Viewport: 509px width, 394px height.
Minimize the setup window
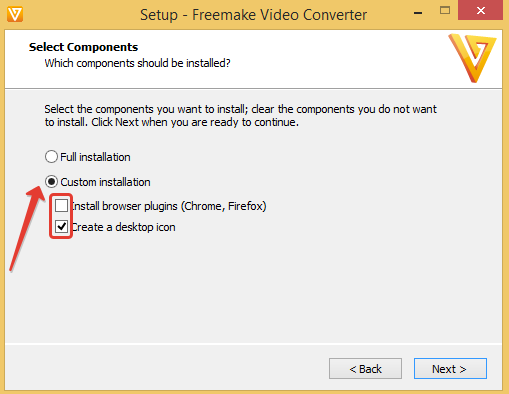pos(418,13)
